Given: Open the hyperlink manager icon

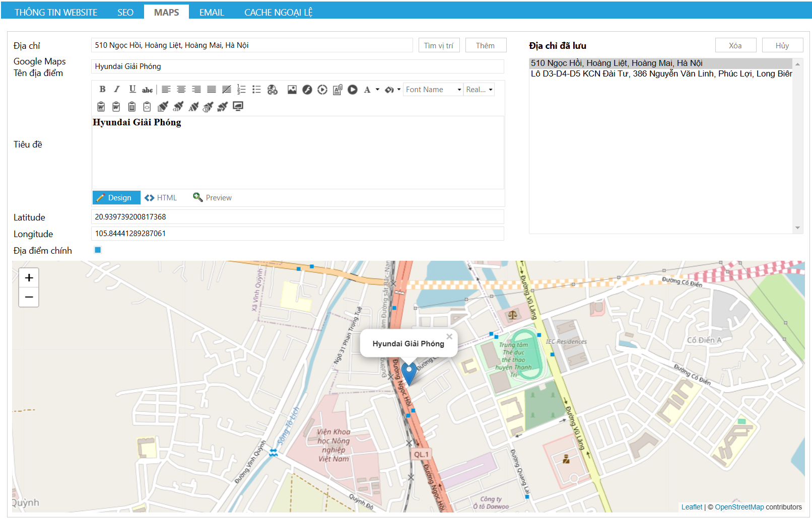Looking at the screenshot, I should tap(272, 90).
